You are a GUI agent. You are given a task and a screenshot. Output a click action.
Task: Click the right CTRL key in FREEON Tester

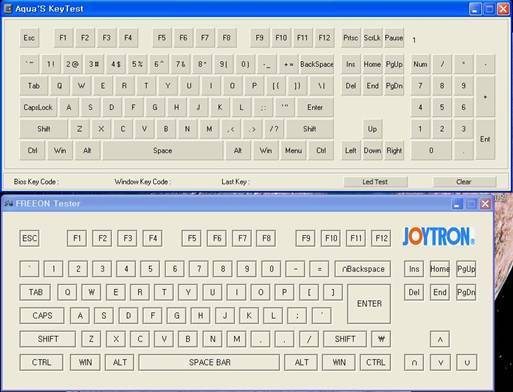pos(376,362)
